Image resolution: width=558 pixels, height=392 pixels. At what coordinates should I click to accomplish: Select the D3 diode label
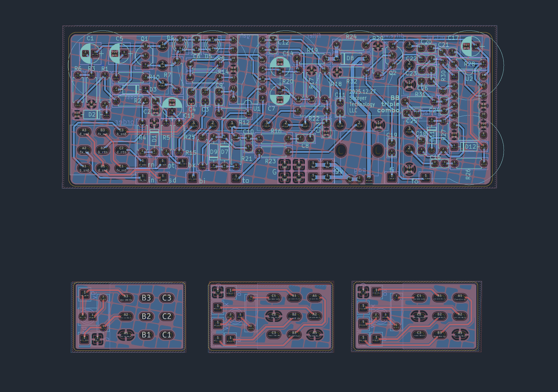pyautogui.click(x=153, y=89)
